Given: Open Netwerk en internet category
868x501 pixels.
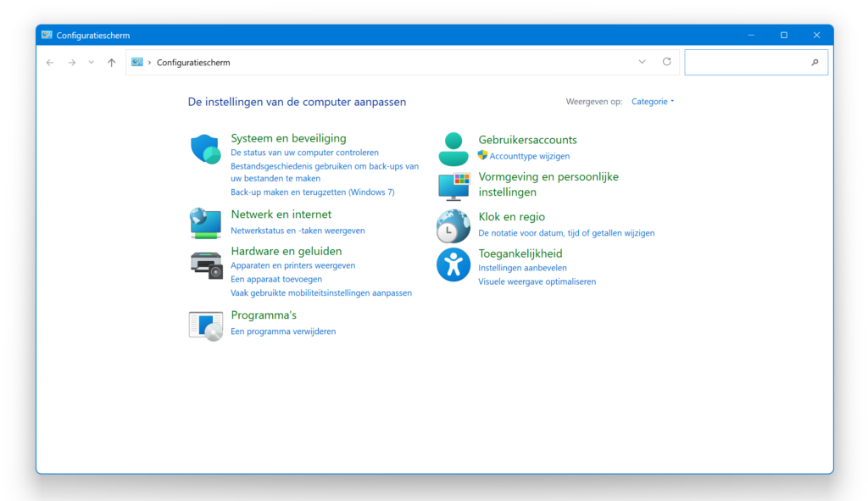Looking at the screenshot, I should pos(281,214).
